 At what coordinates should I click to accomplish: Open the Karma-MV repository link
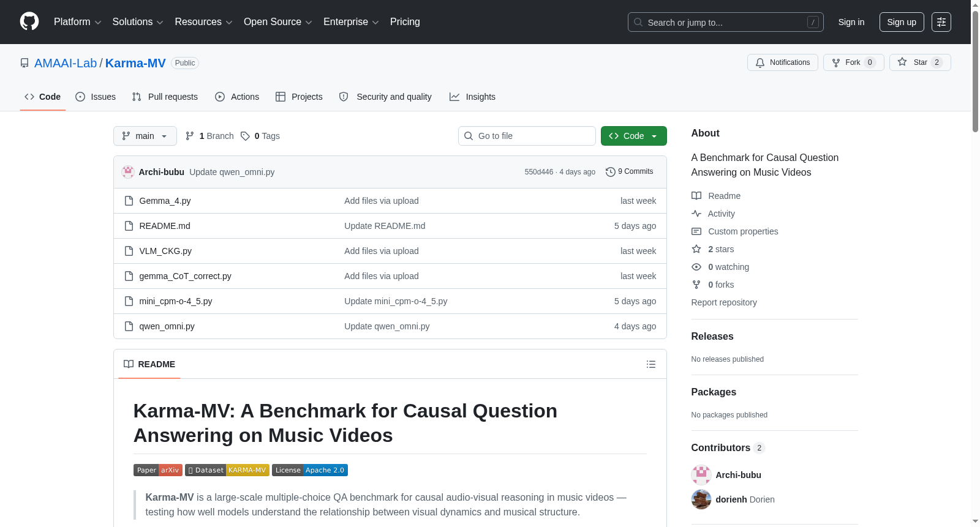coord(135,63)
